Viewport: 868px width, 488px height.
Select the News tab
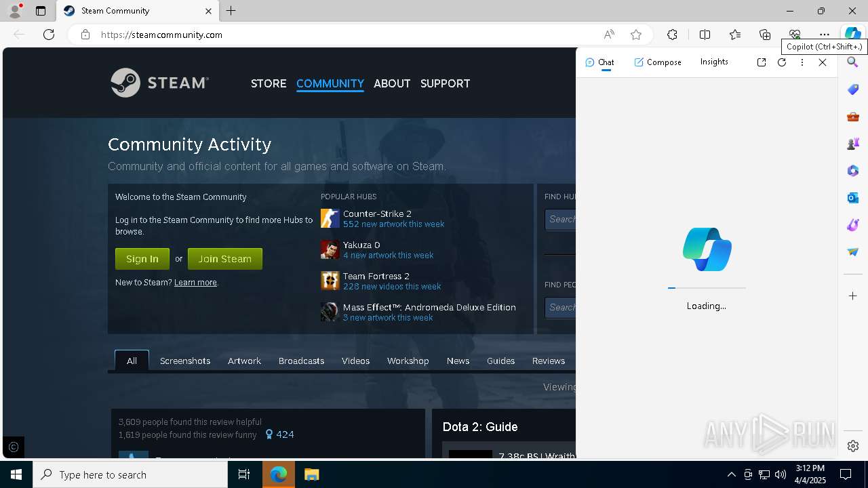point(458,361)
